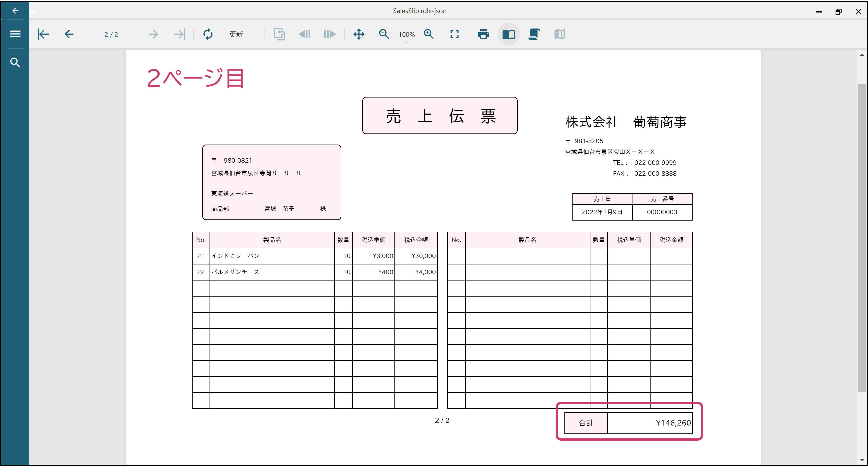Click the page footer 2 / 2
The image size is (868, 466).
pos(442,421)
